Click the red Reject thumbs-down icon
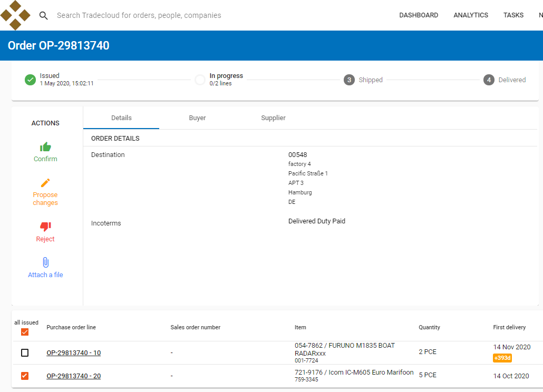Screen dimensions: 543x392 [45, 227]
